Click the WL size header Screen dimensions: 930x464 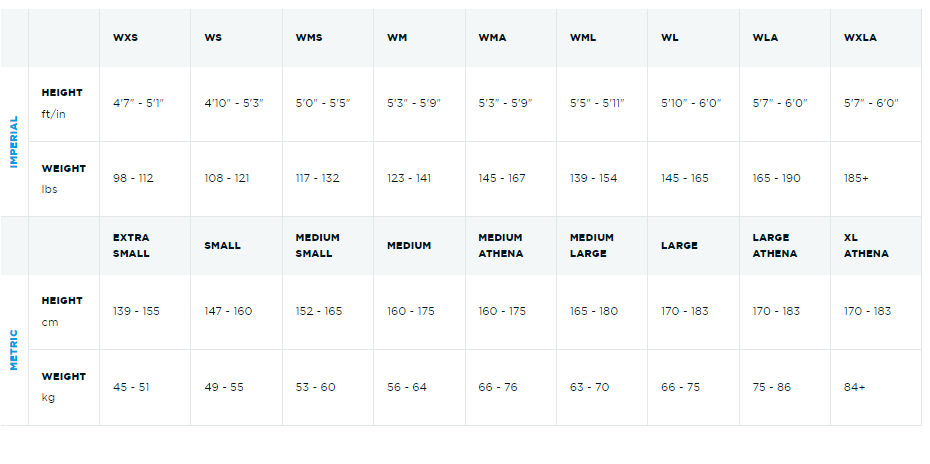coord(670,38)
